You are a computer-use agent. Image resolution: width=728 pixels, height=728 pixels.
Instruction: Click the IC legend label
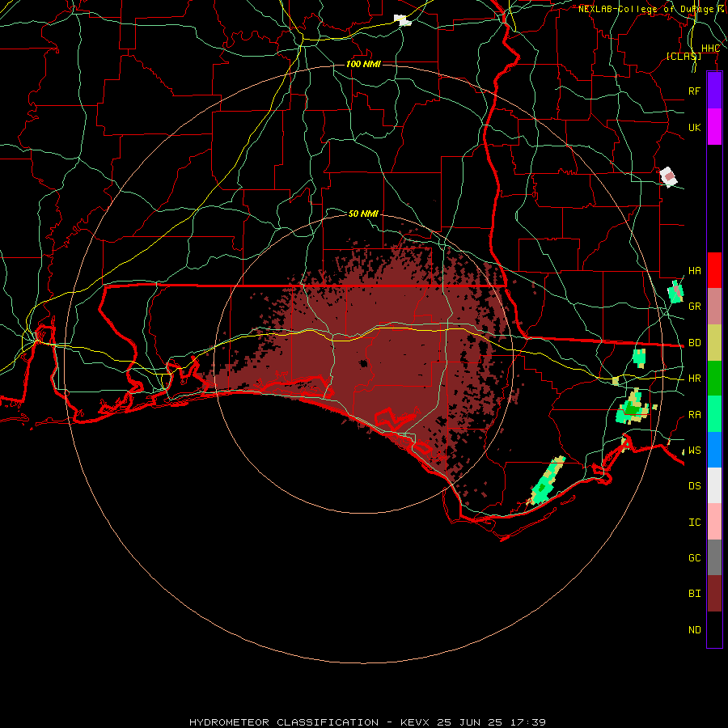point(694,523)
